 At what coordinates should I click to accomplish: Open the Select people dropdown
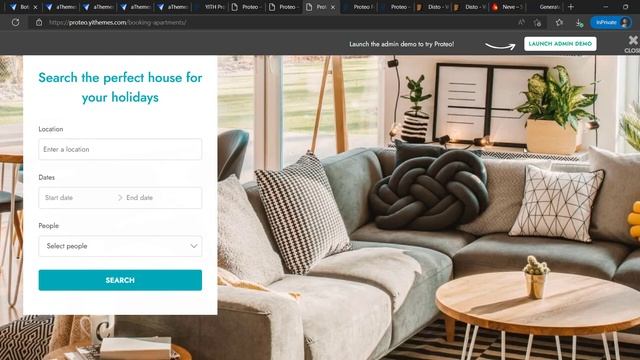(x=120, y=246)
